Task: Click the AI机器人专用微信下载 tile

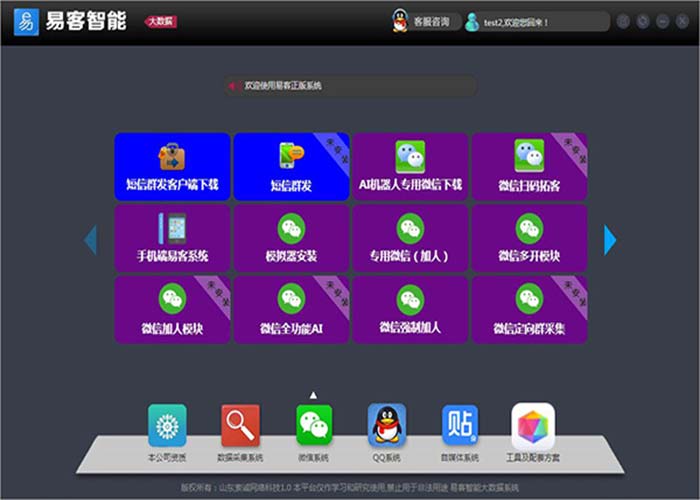Action: pos(410,167)
